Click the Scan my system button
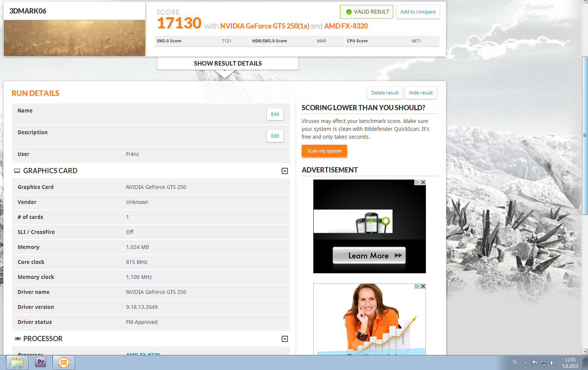588x370 pixels. [x=324, y=151]
